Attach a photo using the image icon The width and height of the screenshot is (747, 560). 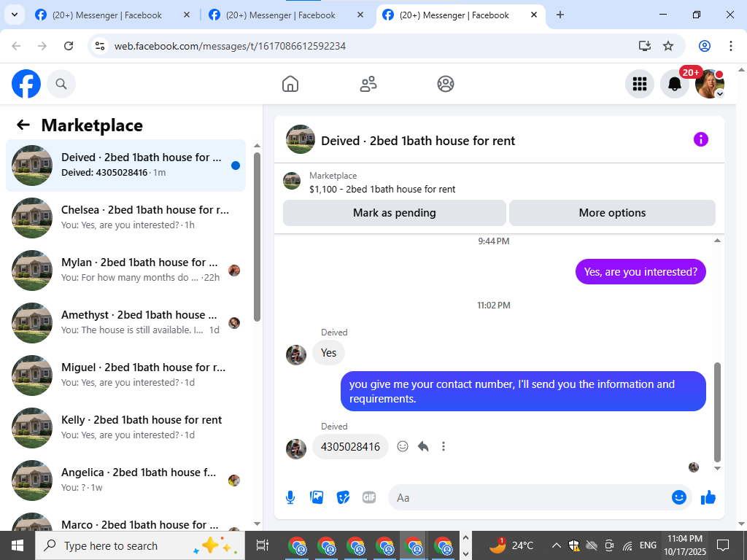pyautogui.click(x=317, y=497)
